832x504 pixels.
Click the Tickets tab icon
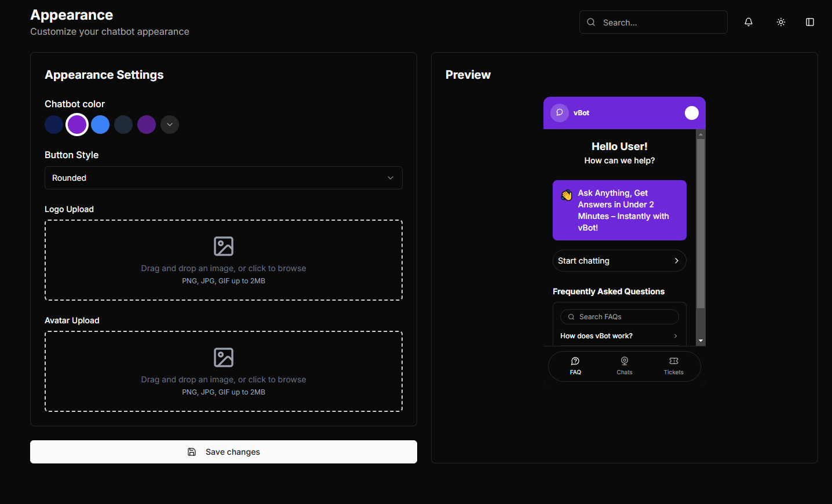[x=674, y=361]
